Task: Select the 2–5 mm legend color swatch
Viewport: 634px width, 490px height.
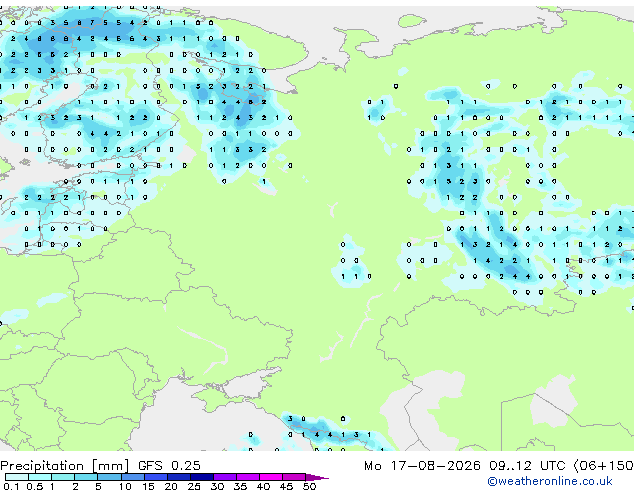Action: [x=86, y=477]
